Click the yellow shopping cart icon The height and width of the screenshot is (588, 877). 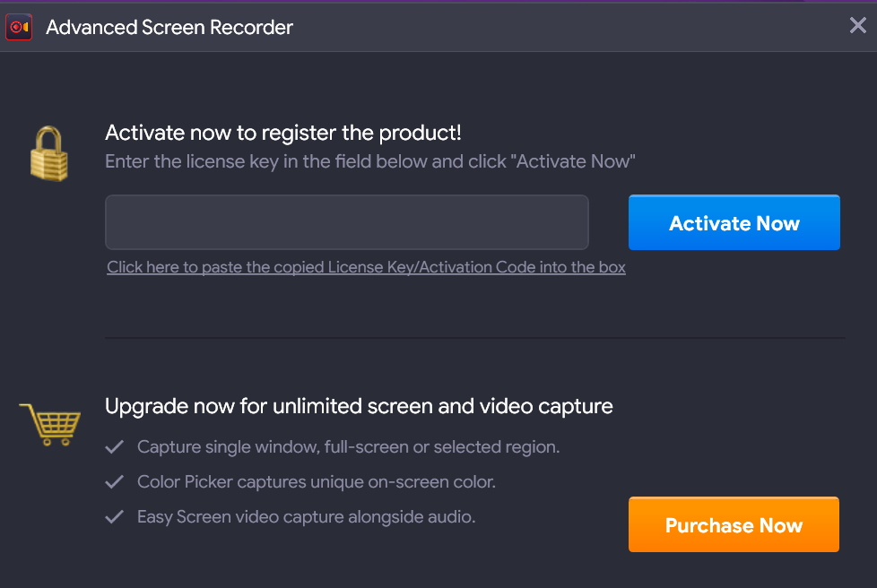pyautogui.click(x=50, y=424)
